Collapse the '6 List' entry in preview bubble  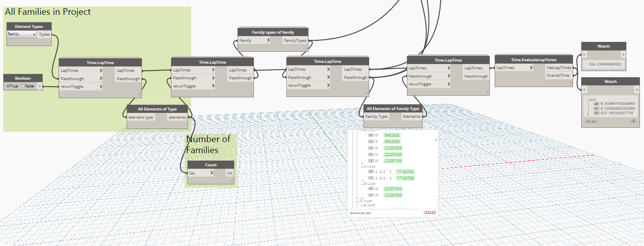(x=362, y=184)
